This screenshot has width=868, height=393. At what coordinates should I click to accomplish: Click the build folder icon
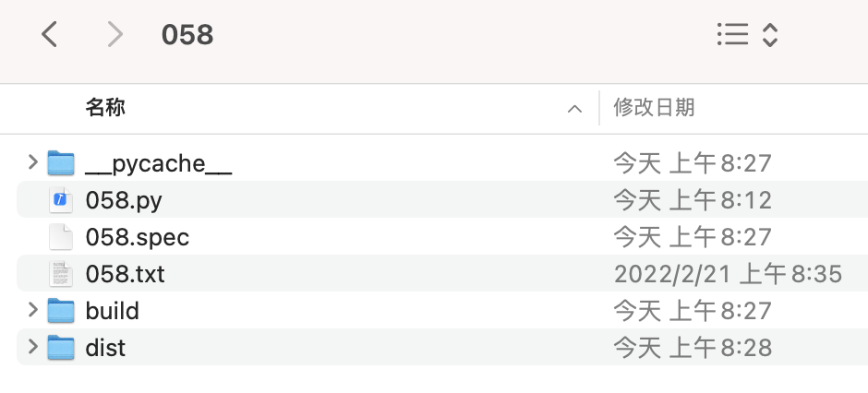(x=61, y=311)
